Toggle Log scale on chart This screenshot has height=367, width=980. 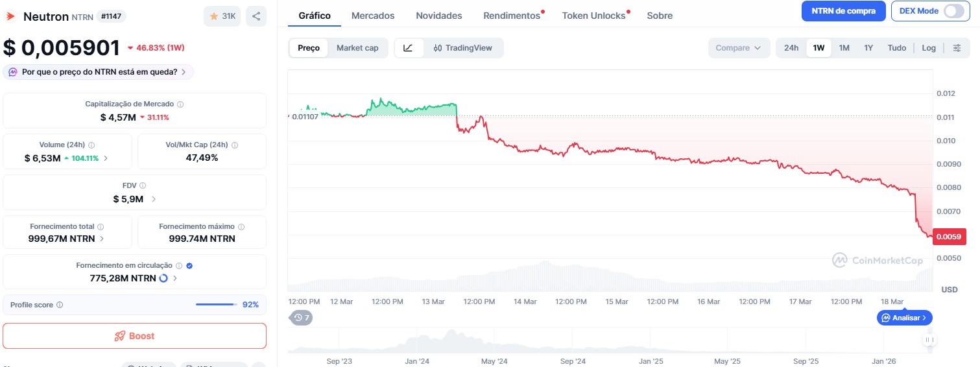929,48
